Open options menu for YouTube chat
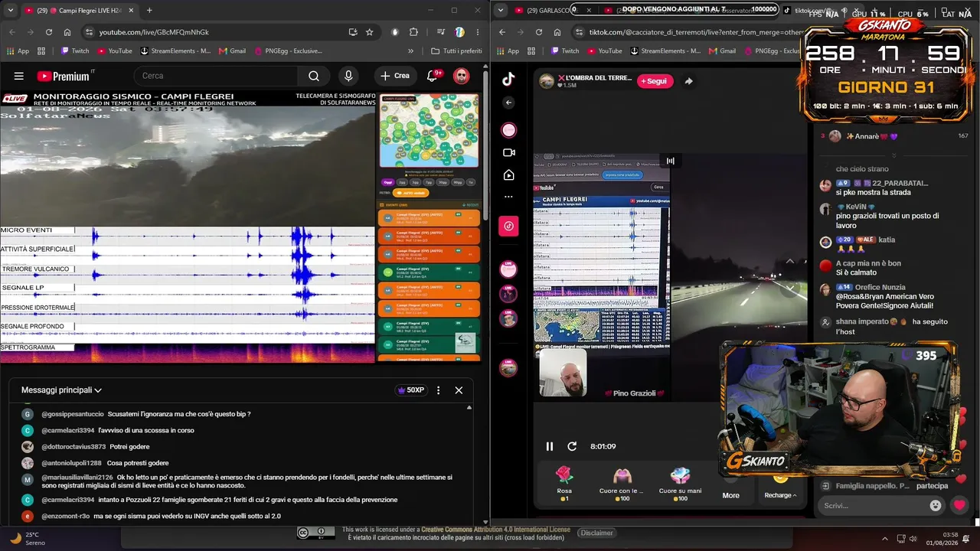The width and height of the screenshot is (980, 551). click(x=439, y=390)
